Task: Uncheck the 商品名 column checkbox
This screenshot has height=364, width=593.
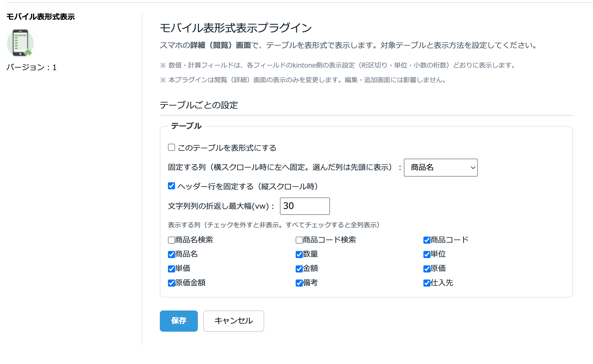Action: pyautogui.click(x=171, y=255)
